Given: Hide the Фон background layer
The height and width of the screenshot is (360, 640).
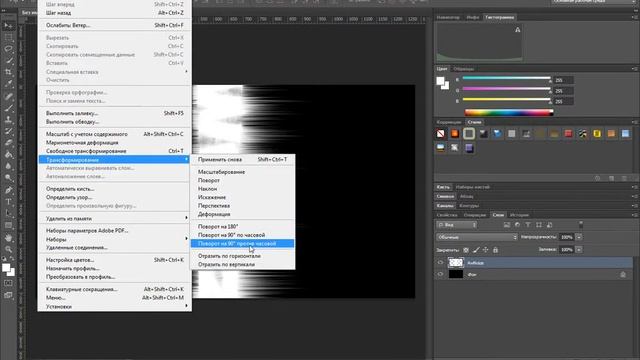Looking at the screenshot, I should click(440, 275).
